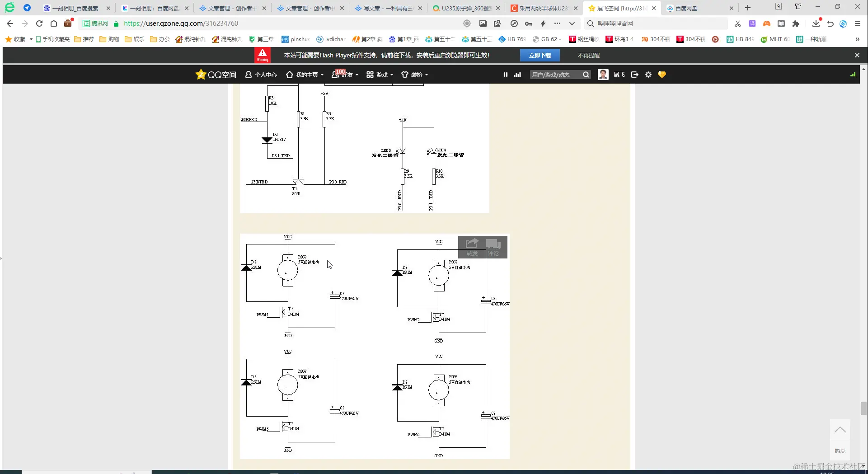This screenshot has height=474, width=868.
Task: Open the browser downloads icon
Action: click(816, 23)
